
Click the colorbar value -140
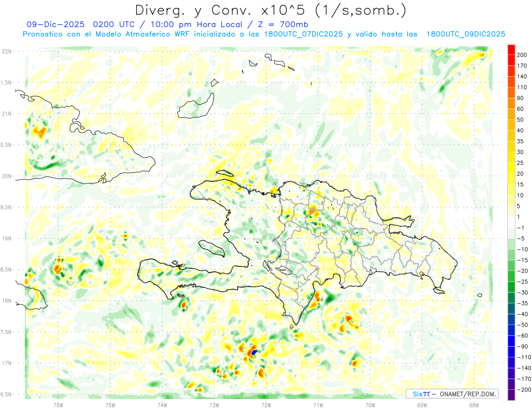(524, 368)
